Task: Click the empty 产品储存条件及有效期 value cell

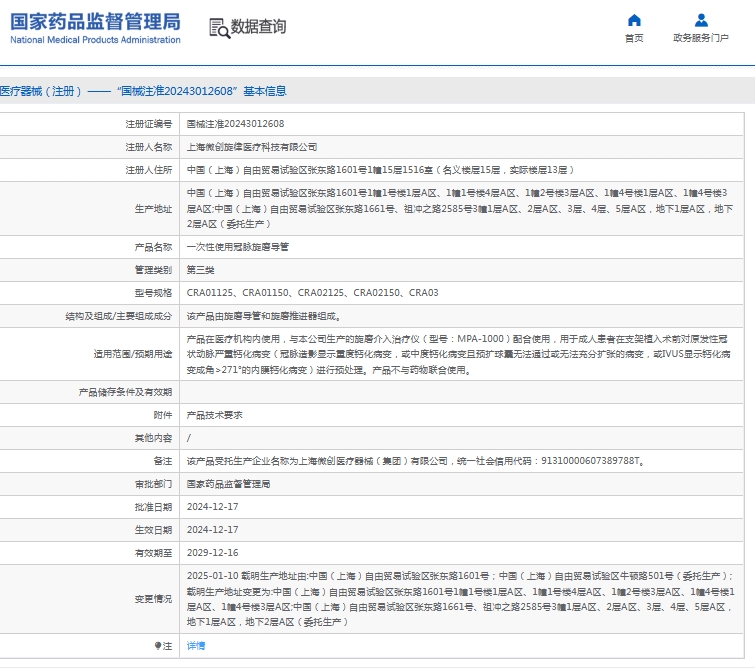Action: point(461,392)
